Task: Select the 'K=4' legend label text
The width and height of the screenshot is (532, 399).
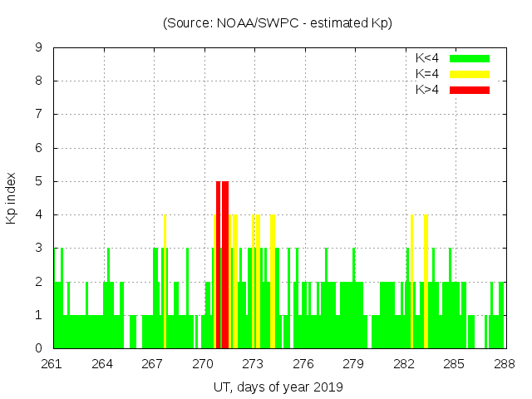Action: [x=426, y=74]
